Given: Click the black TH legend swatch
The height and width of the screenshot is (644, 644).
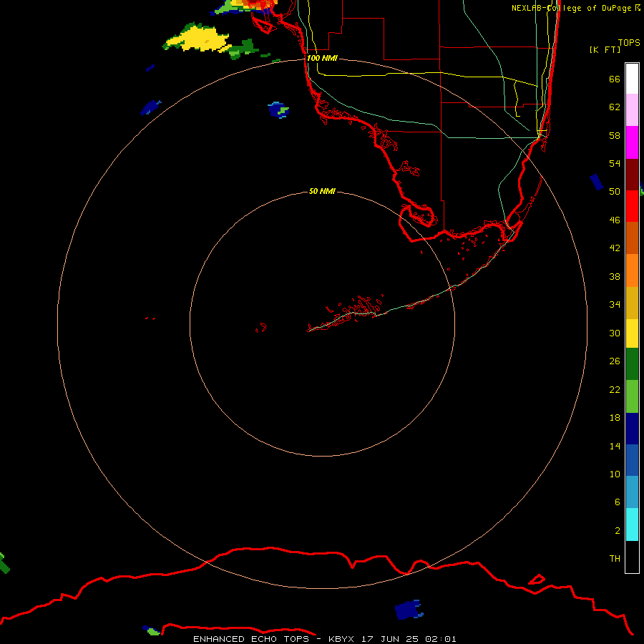Looking at the screenshot, I should click(632, 557).
